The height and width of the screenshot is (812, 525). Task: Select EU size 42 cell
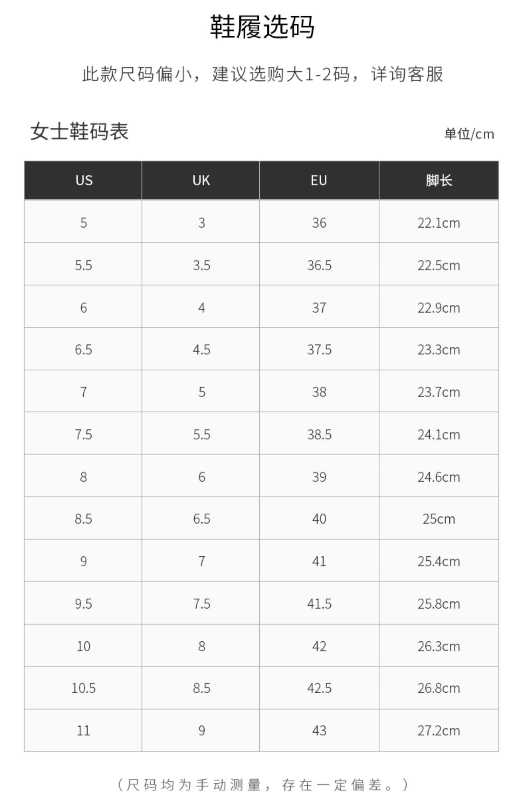(x=319, y=646)
